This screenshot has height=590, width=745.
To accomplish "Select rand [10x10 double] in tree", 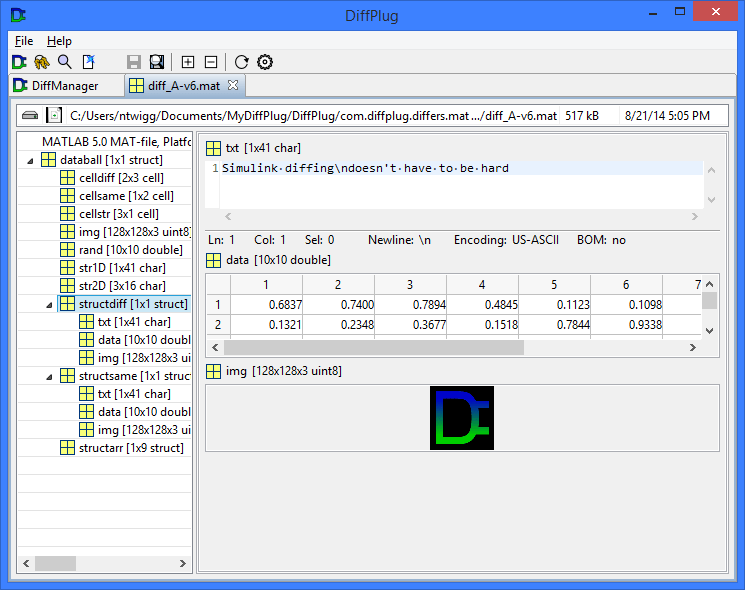I will (x=131, y=250).
